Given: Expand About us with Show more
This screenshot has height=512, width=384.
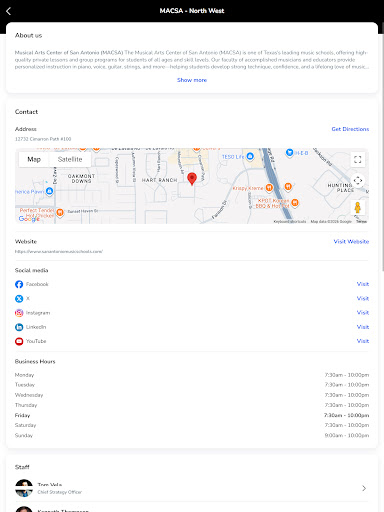Looking at the screenshot, I should click(192, 80).
